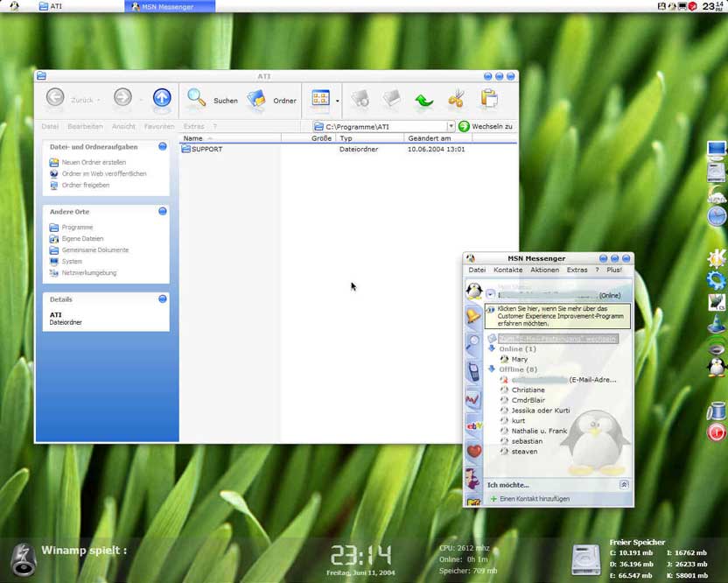Open Eigene Dateien from Andere Orte
The height and width of the screenshot is (583, 728).
[82, 239]
